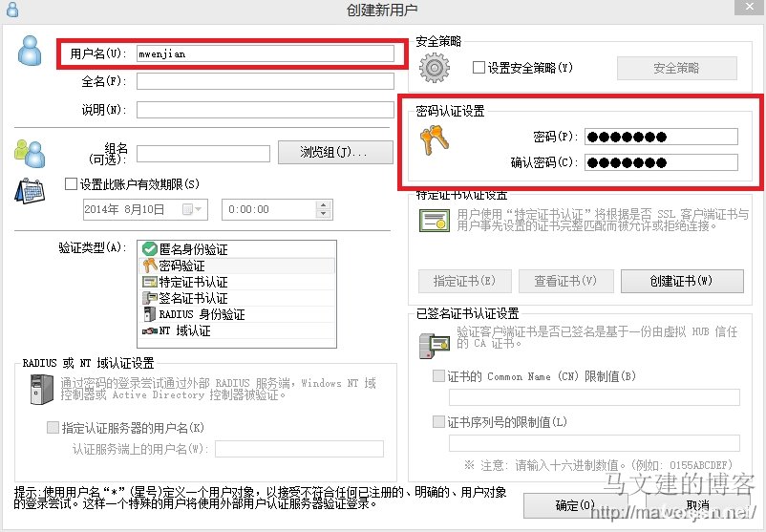
Task: Select 签名证书认证 authentication type
Action: click(x=238, y=298)
